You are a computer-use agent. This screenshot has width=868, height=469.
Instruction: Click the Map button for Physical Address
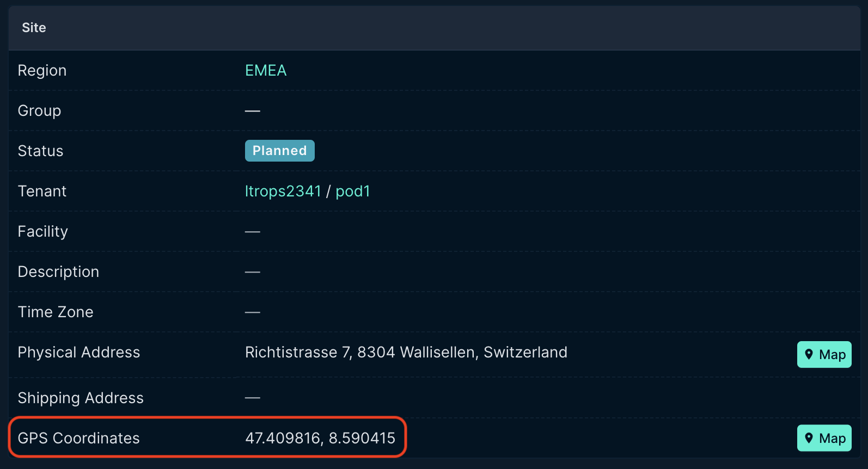coord(824,355)
